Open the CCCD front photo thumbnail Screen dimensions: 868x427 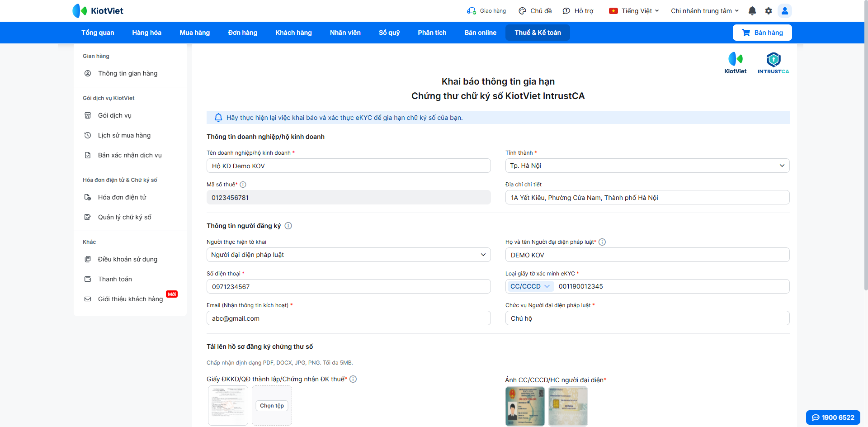pyautogui.click(x=525, y=406)
